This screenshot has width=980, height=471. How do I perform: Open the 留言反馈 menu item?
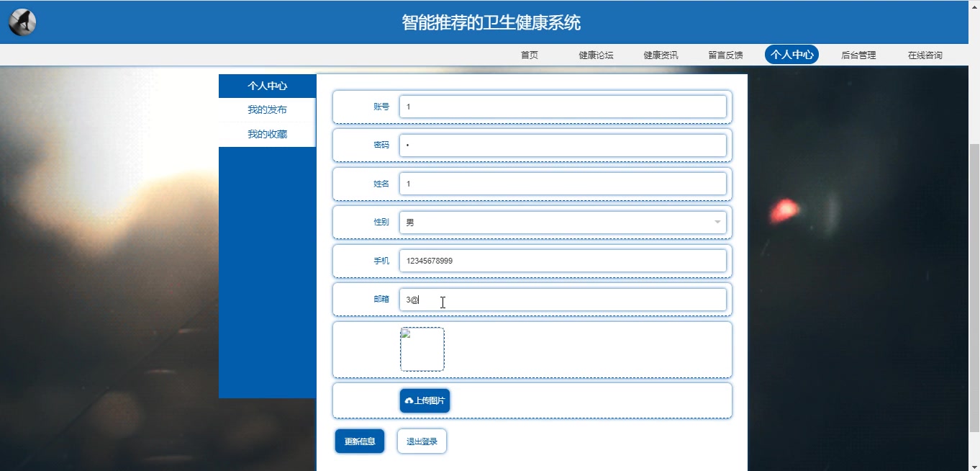coord(725,55)
